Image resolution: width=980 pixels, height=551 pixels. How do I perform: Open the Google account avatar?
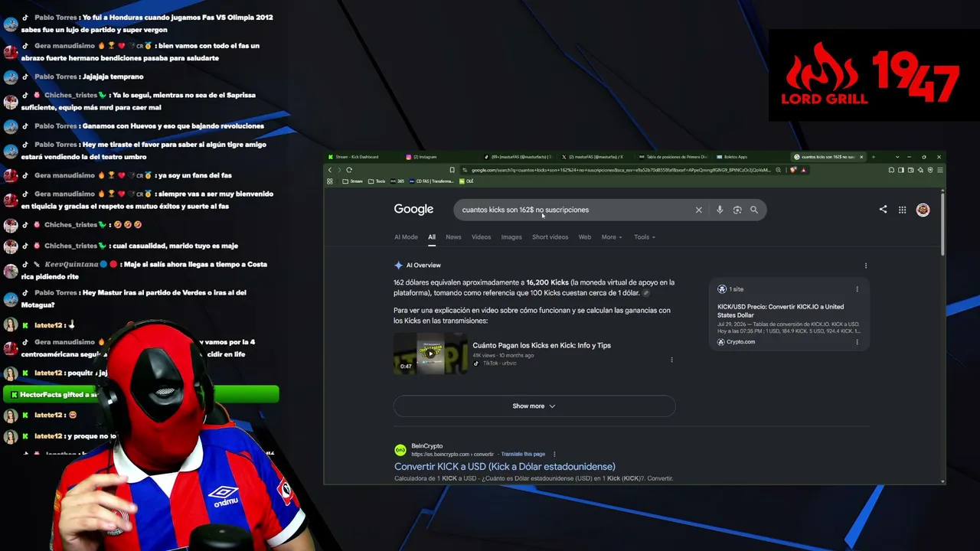[923, 210]
